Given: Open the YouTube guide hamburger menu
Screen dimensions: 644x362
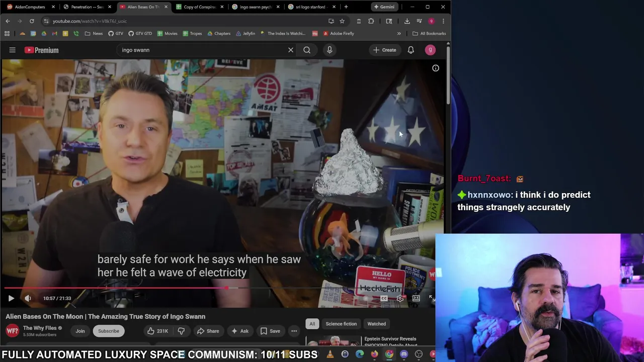Looking at the screenshot, I should pos(12,50).
